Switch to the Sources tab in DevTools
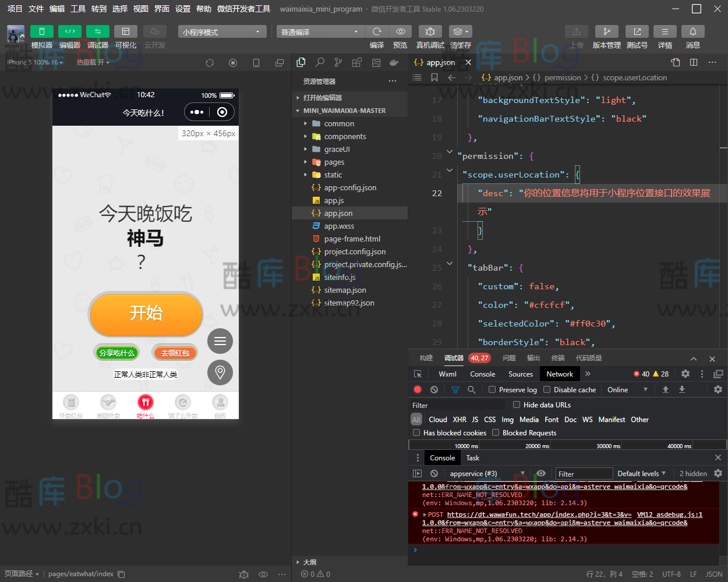The height and width of the screenshot is (582, 728). [x=520, y=374]
